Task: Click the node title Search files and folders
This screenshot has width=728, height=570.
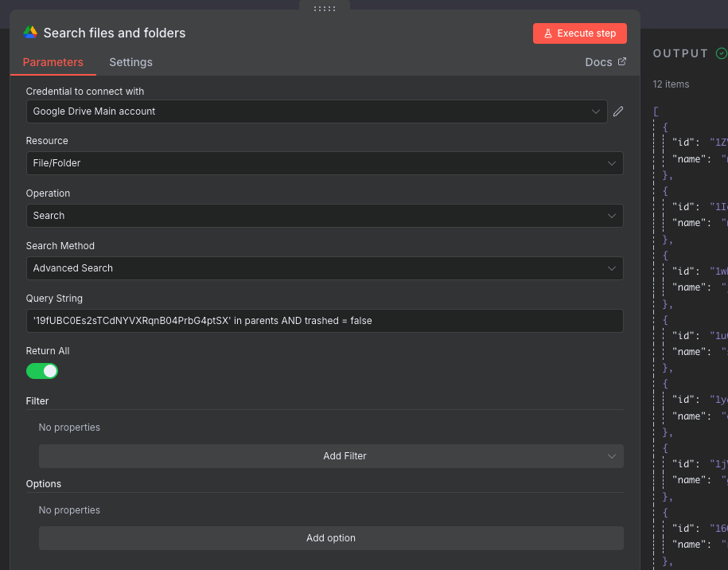Action: click(x=115, y=33)
